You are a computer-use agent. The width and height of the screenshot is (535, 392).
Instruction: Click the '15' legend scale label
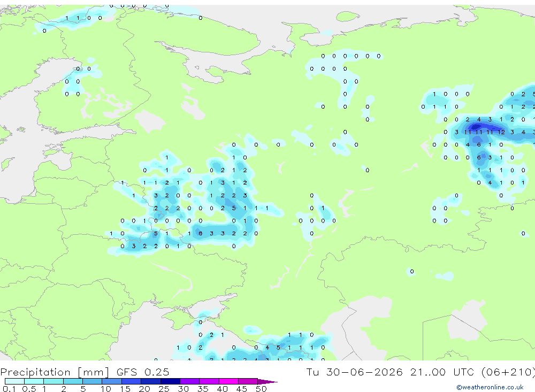pos(125,389)
